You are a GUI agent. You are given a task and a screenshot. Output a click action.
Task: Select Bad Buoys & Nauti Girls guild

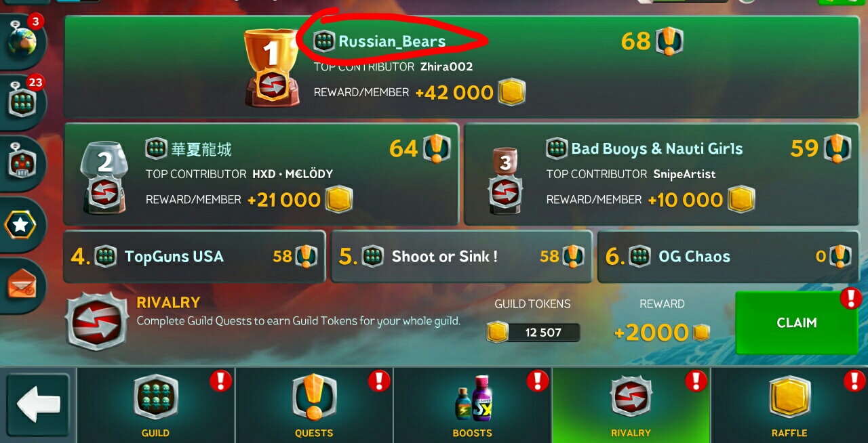click(662, 174)
